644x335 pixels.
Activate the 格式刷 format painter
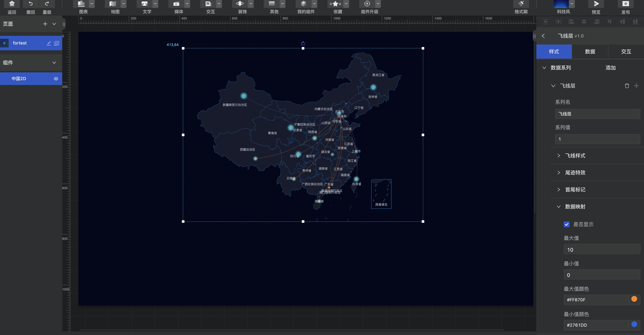click(521, 4)
